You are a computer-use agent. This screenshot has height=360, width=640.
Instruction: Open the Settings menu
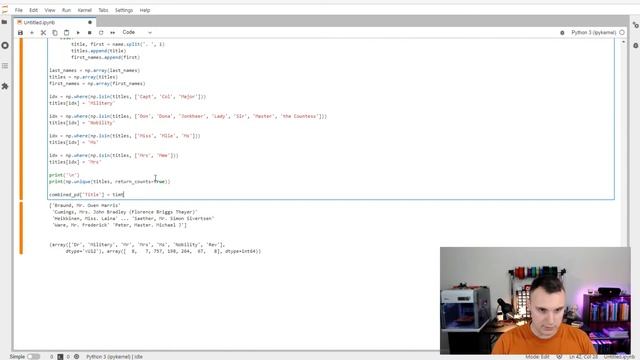coord(124,10)
